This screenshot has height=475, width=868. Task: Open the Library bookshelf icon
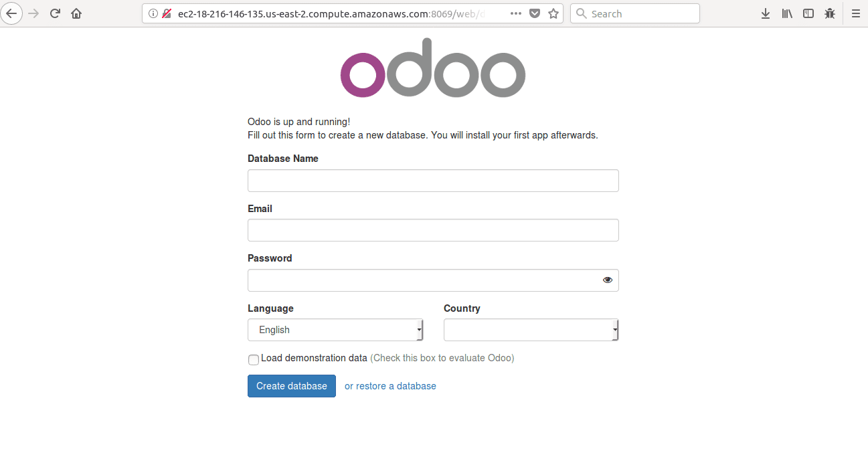787,13
